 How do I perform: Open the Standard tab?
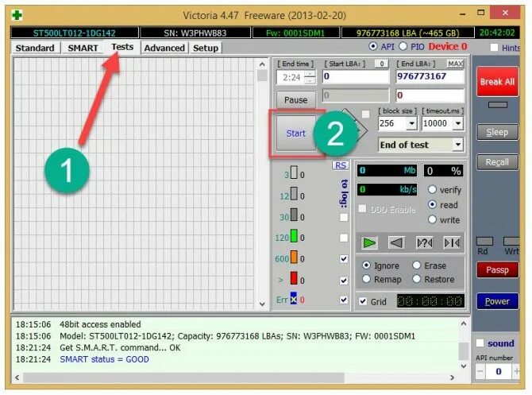35,48
